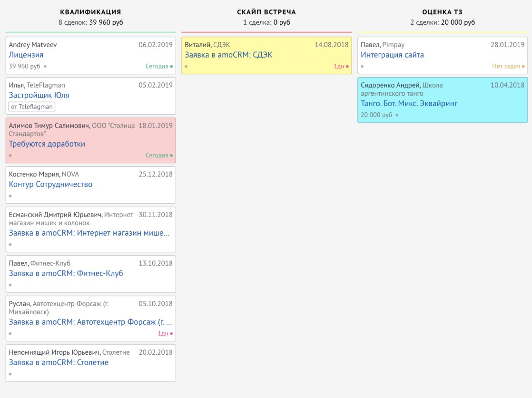Click the date 05.02.2019
This screenshot has height=398, width=532.
click(156, 85)
